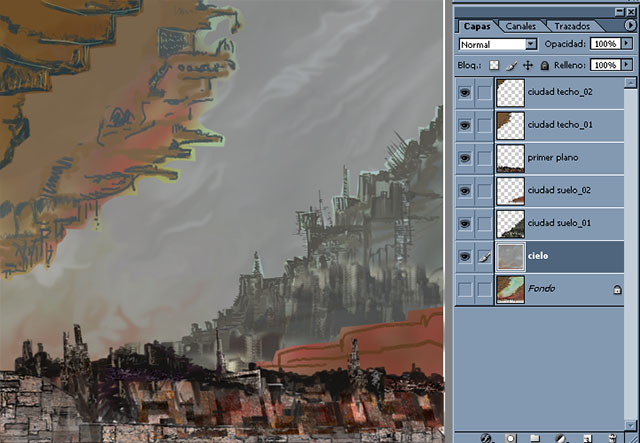640x443 pixels.
Task: Click the layers scrollbar up arrow
Action: pyautogui.click(x=630, y=83)
